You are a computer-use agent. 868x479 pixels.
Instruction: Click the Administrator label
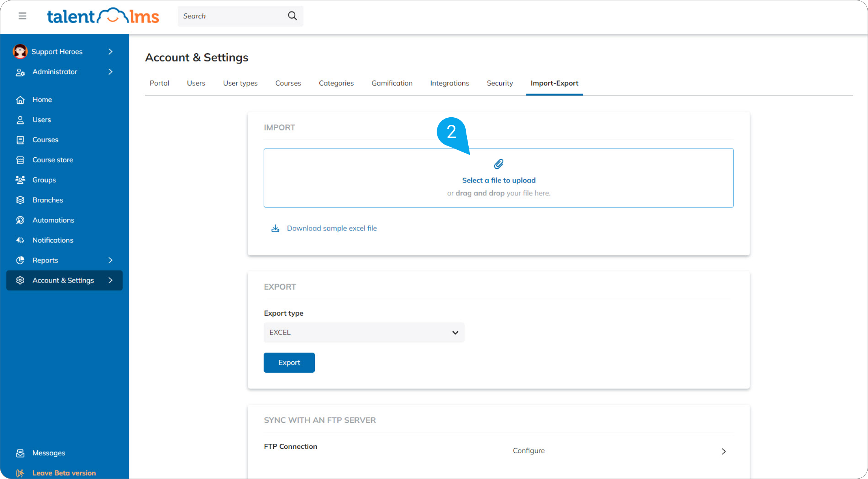(55, 72)
